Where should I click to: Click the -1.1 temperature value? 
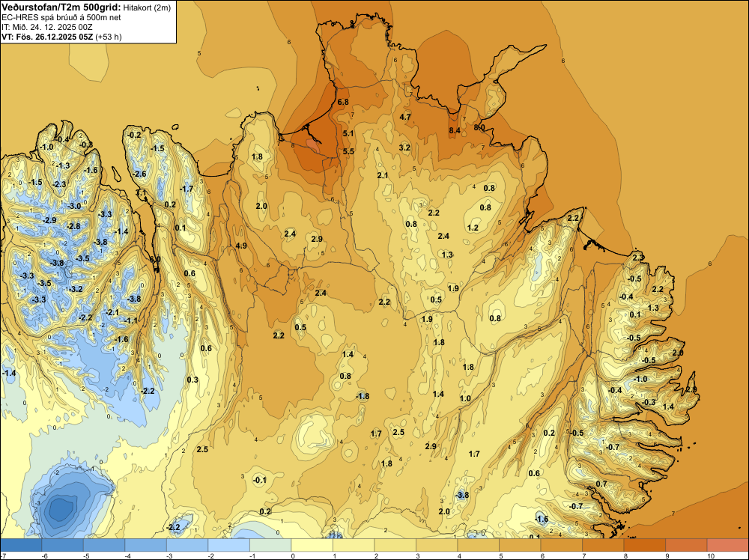point(130,321)
